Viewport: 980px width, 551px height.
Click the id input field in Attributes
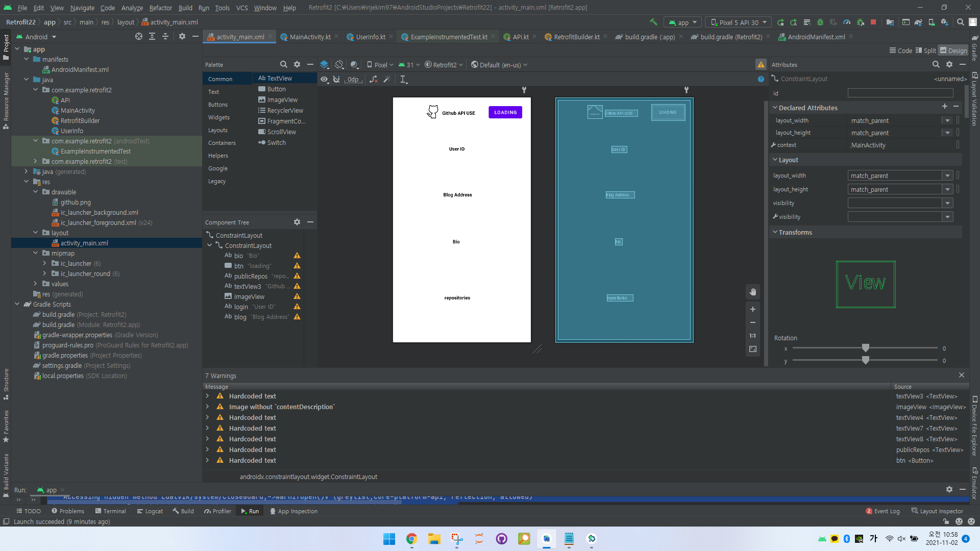coord(900,93)
